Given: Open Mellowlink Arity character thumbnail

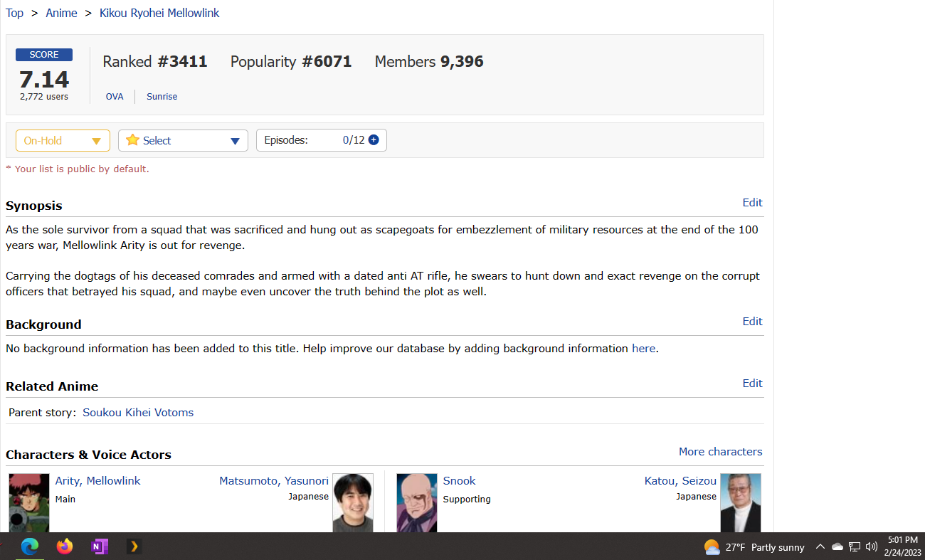Looking at the screenshot, I should tap(29, 502).
